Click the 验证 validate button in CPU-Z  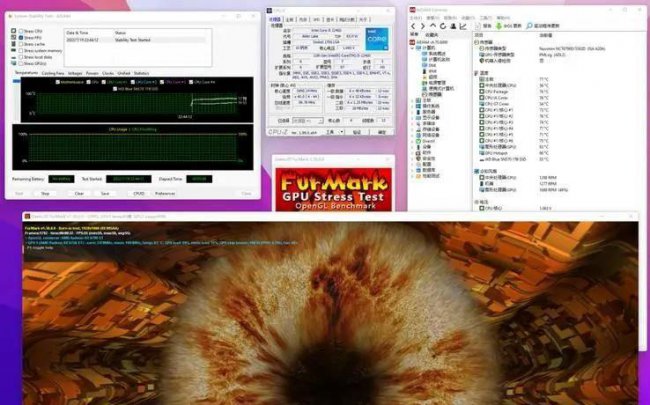point(357,132)
